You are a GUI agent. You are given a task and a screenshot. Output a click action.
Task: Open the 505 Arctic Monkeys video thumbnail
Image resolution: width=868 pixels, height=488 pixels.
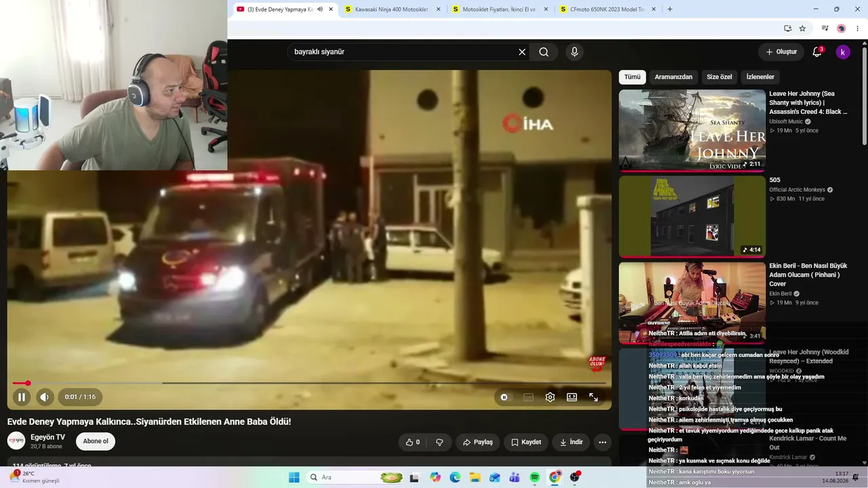[692, 216]
